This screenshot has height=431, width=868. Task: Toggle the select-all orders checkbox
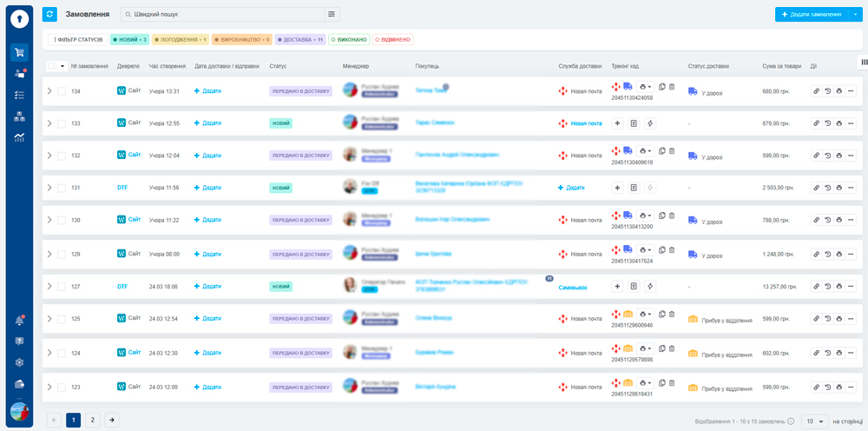[x=51, y=66]
